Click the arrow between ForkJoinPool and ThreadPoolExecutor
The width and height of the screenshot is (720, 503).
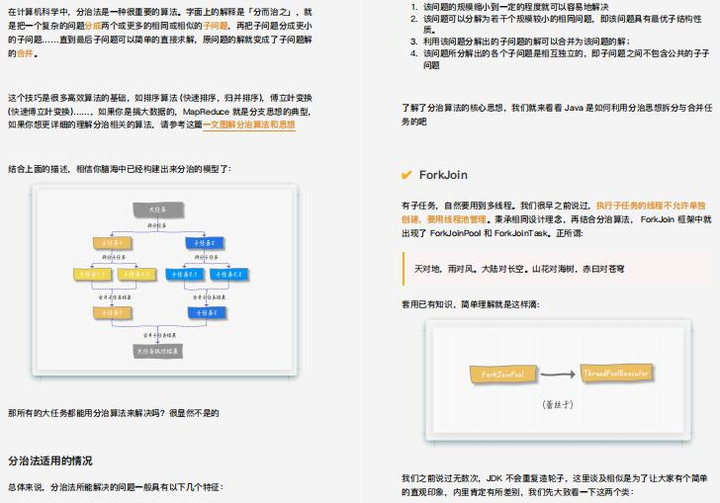tap(558, 374)
